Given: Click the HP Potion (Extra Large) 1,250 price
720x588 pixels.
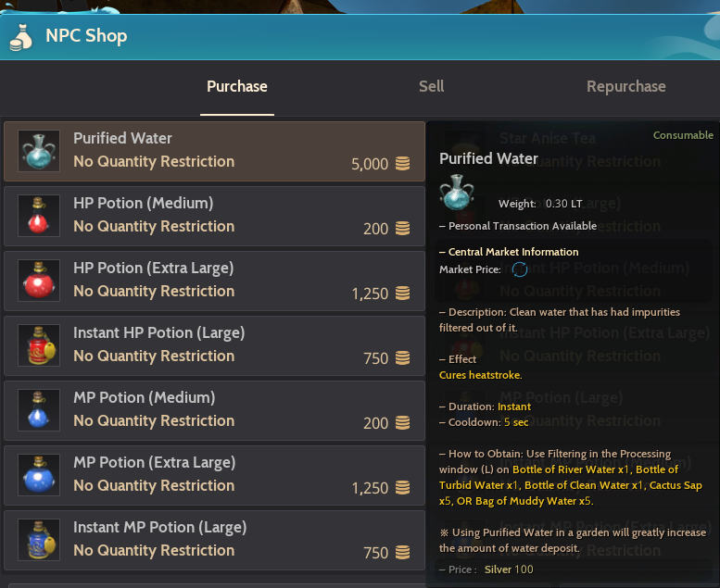Looking at the screenshot, I should coord(370,294).
